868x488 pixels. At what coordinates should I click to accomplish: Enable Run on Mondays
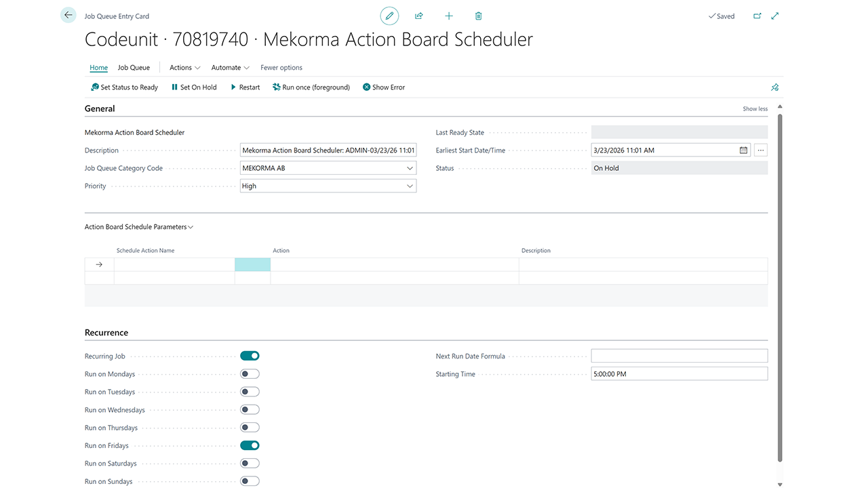[x=250, y=374]
